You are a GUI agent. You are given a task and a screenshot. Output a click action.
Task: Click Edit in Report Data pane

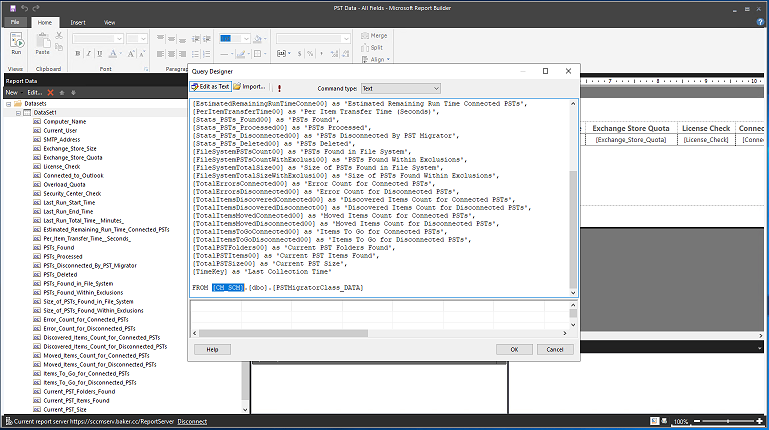coord(34,92)
